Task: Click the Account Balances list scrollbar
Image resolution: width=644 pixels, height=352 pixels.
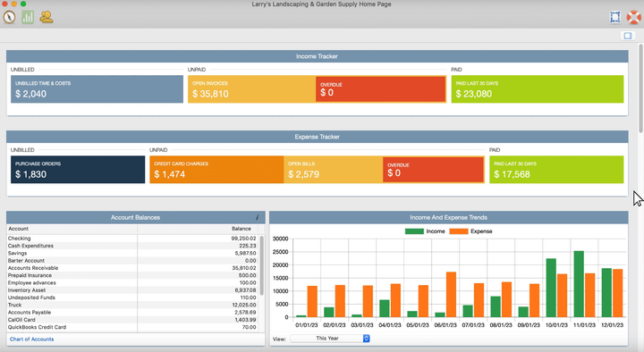Action: click(x=262, y=265)
